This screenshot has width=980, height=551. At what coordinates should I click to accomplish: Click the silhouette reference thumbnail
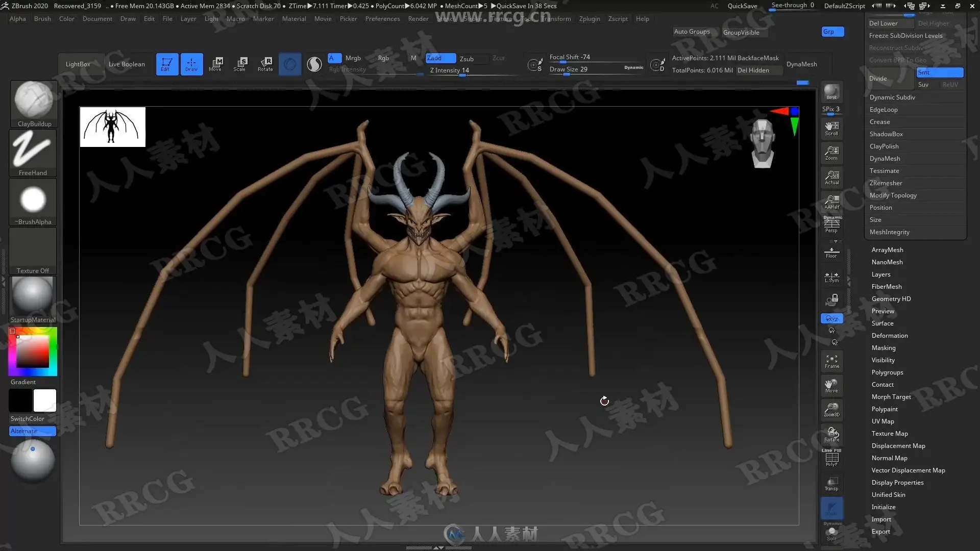click(112, 127)
